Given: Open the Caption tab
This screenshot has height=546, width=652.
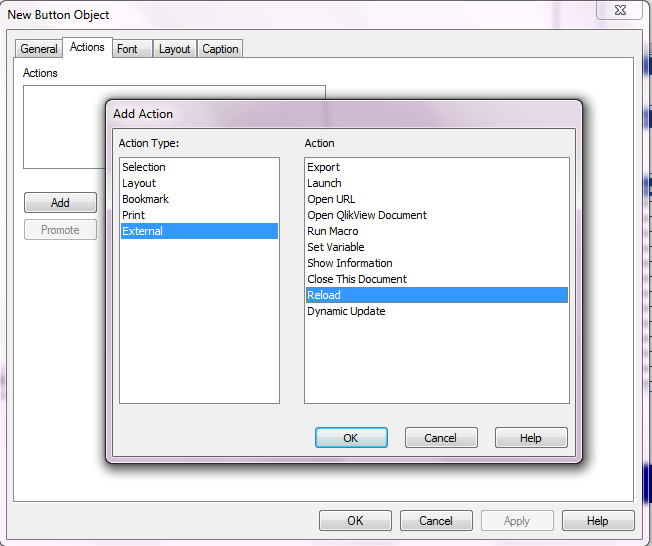Looking at the screenshot, I should (220, 49).
